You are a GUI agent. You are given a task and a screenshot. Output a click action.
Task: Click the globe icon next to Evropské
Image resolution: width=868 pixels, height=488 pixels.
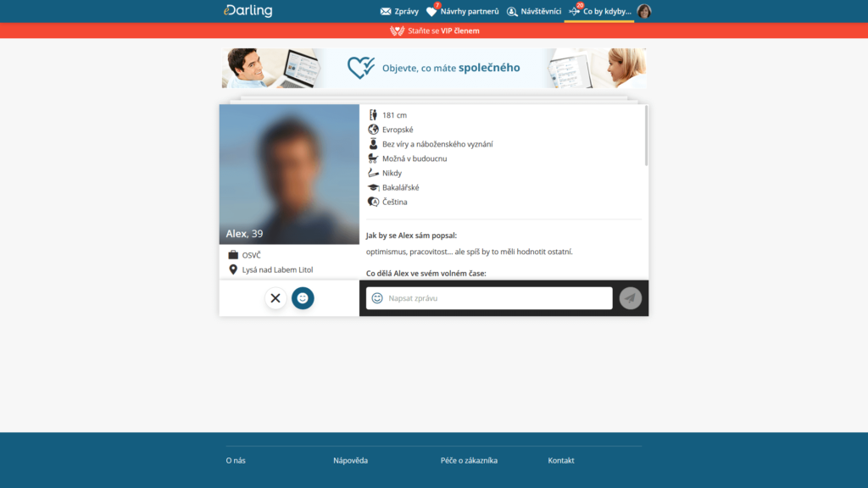pyautogui.click(x=373, y=130)
